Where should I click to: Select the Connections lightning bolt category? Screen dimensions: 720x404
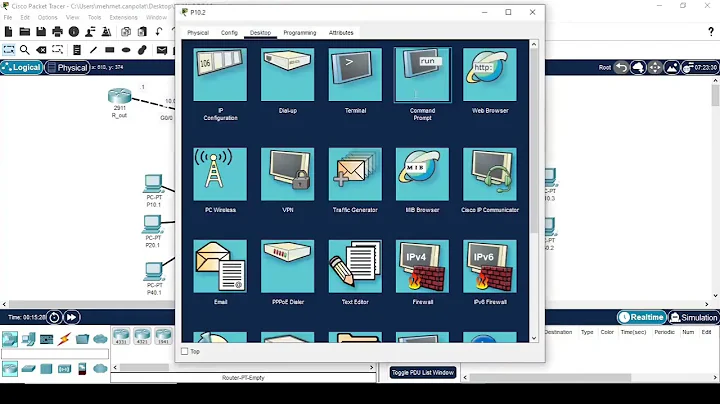[64, 339]
